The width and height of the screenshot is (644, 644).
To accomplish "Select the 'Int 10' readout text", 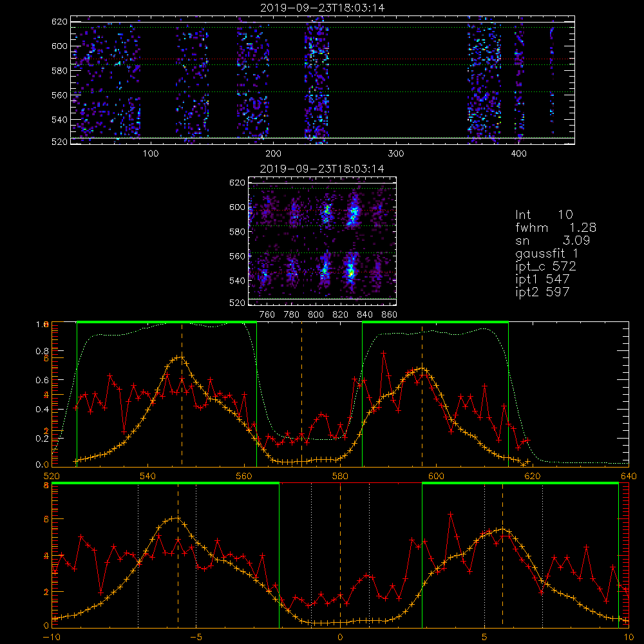I will coord(544,214).
